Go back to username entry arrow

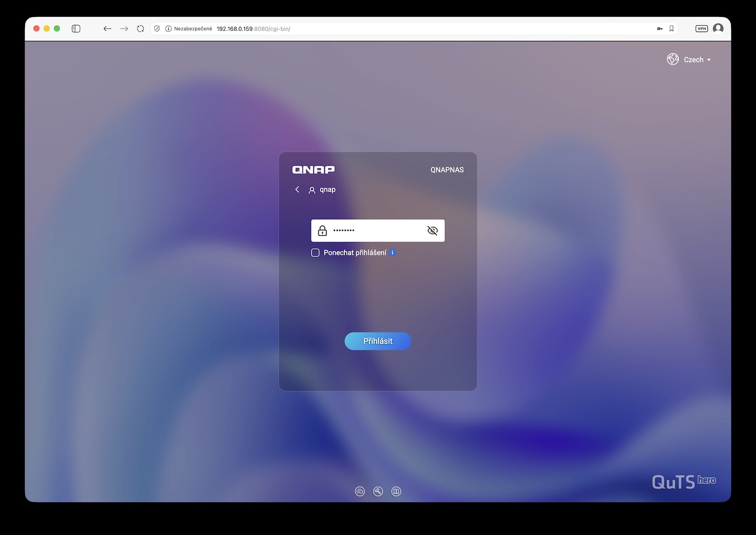click(x=297, y=189)
